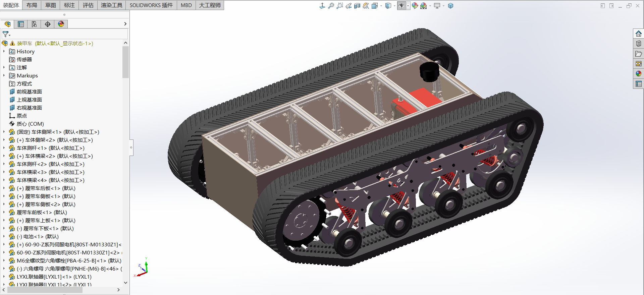Click the blue 3D cube icon
644x295 pixels.
[x=450, y=6]
